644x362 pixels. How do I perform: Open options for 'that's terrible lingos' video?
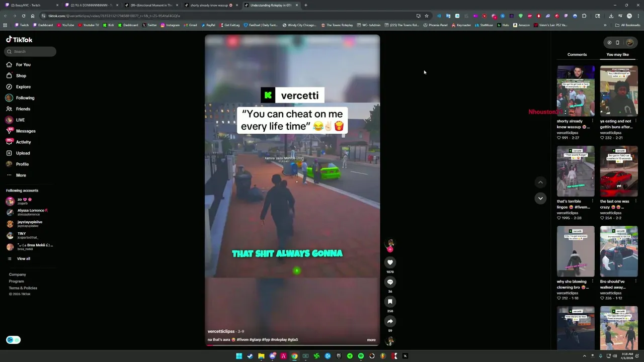tap(593, 201)
